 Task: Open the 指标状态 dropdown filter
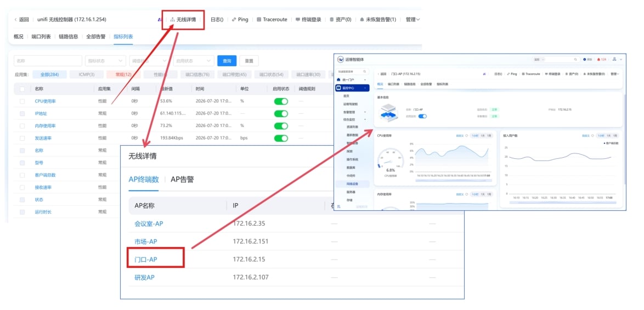[x=105, y=61]
